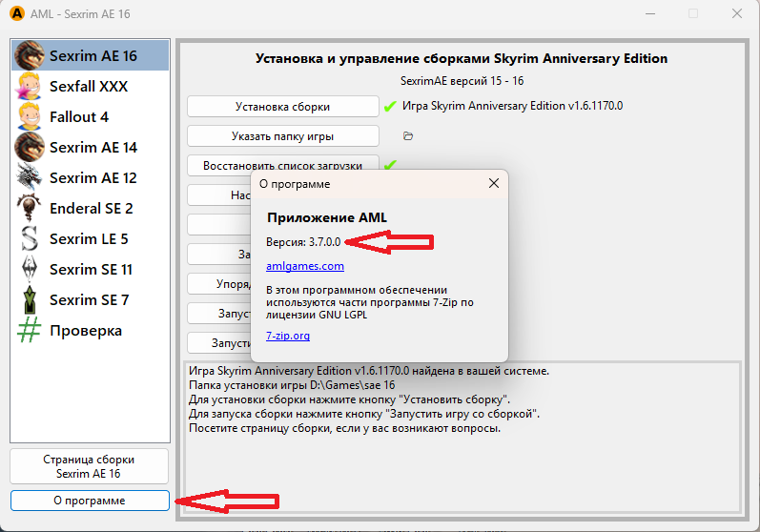Select the Sexfall XXX icon in list

pos(30,86)
